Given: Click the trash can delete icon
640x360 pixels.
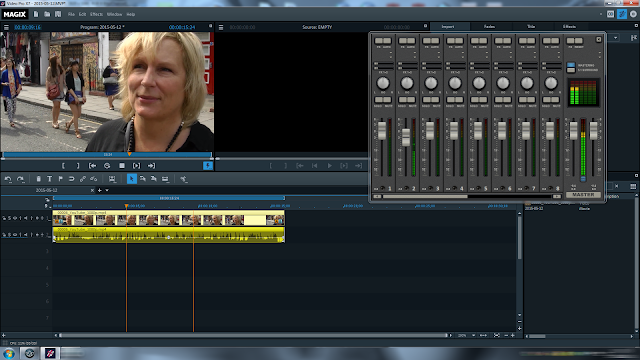Looking at the screenshot, I should (38, 179).
